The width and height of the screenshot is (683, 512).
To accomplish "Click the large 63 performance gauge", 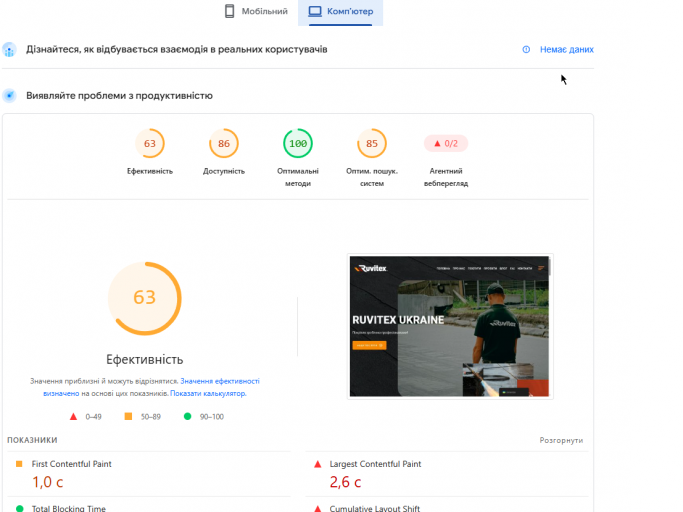I will point(145,298).
